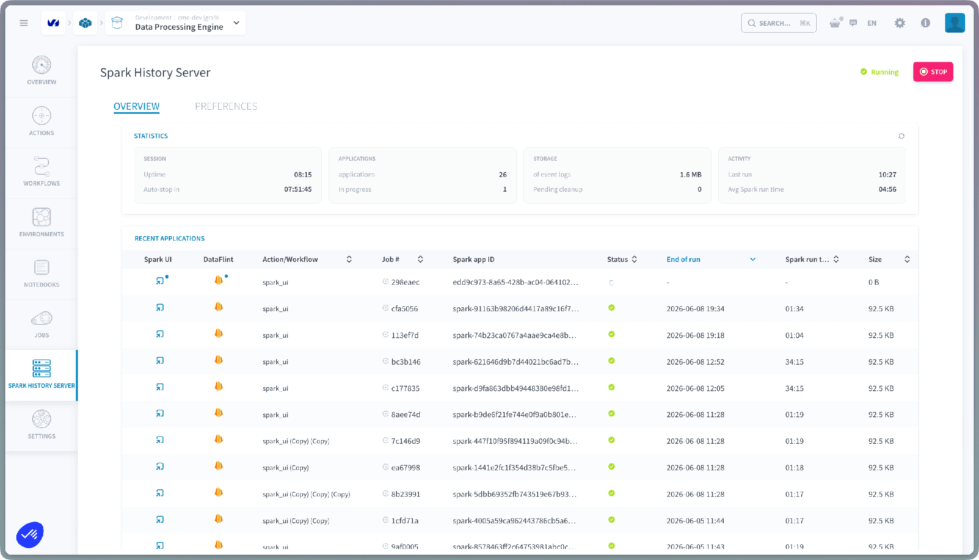
Task: Sort by Spark run time column
Action: click(836, 259)
